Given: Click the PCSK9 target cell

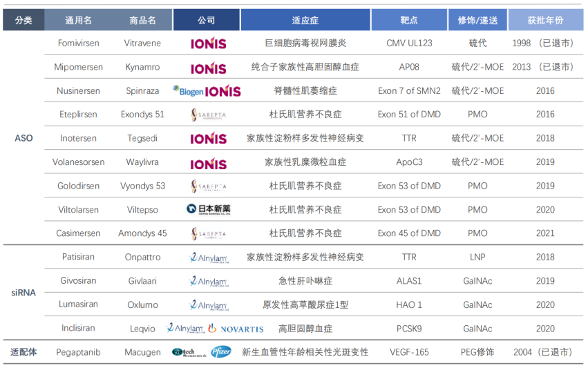Looking at the screenshot, I should coord(409,329).
